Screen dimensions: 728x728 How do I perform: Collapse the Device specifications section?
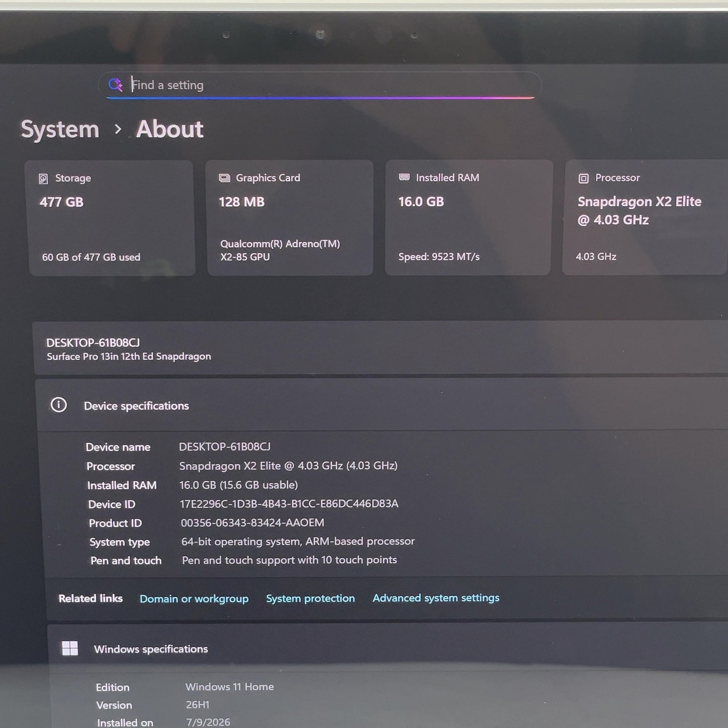click(382, 406)
